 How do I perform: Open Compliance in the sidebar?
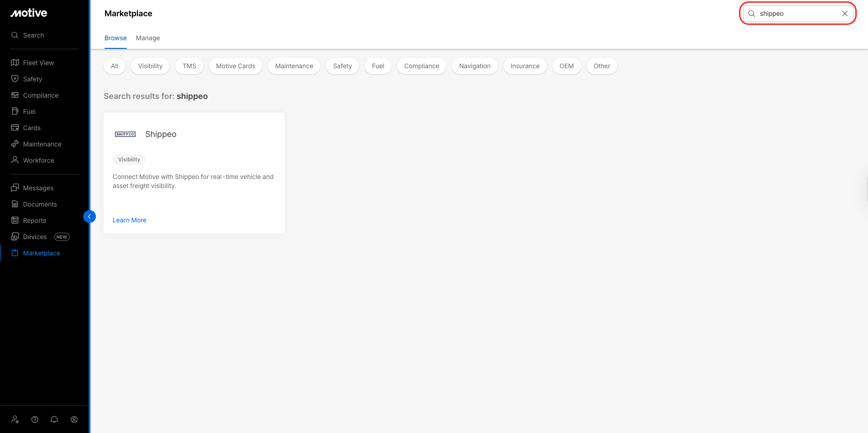35,95
